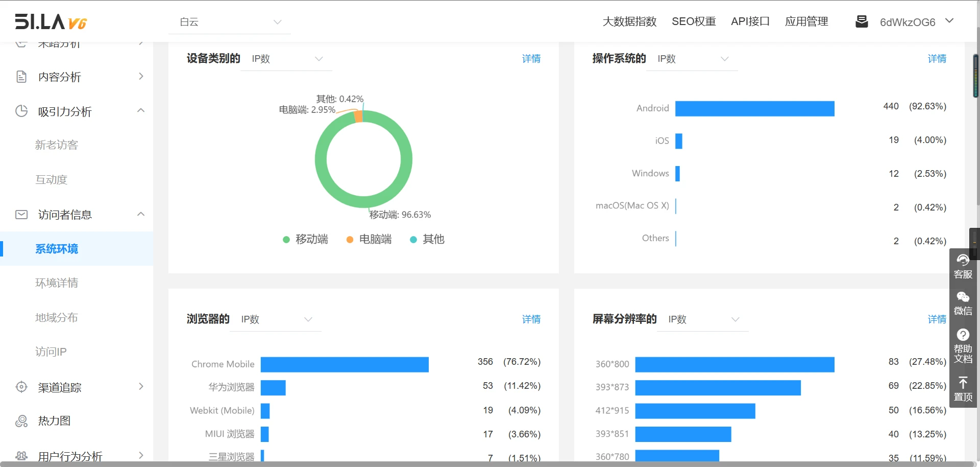Open the 微信 WeChat contact widget

[x=963, y=303]
